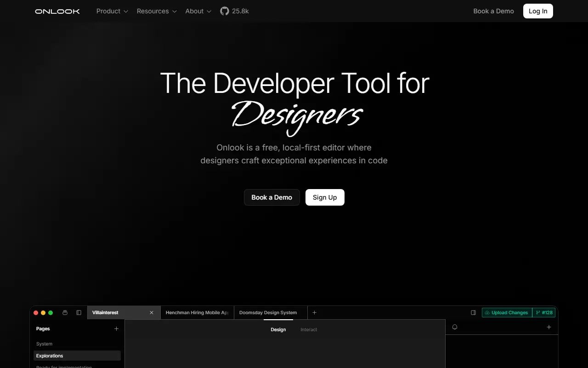Screen dimensions: 588x368
Task: Switch to Henchman Hiring Mobile App tab
Action: click(x=197, y=313)
